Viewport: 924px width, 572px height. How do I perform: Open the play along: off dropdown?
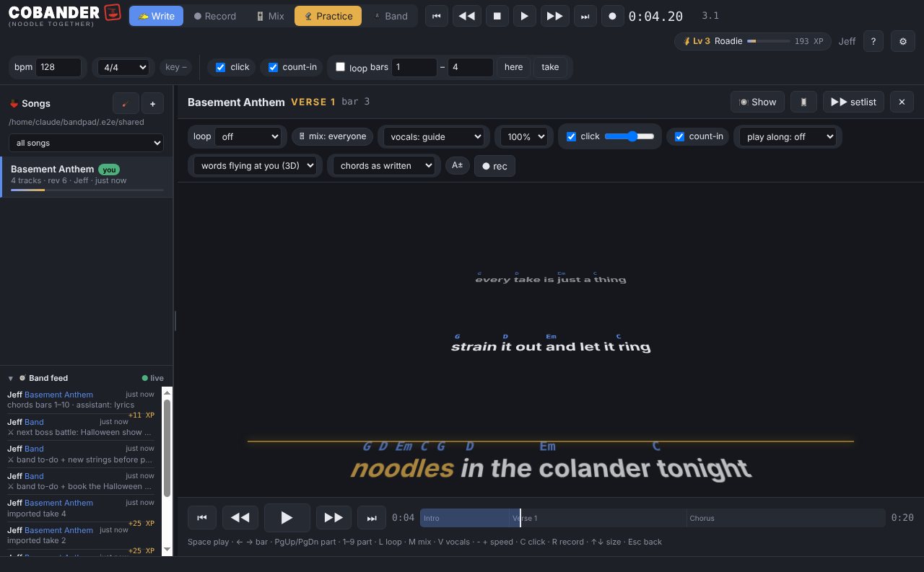[788, 136]
